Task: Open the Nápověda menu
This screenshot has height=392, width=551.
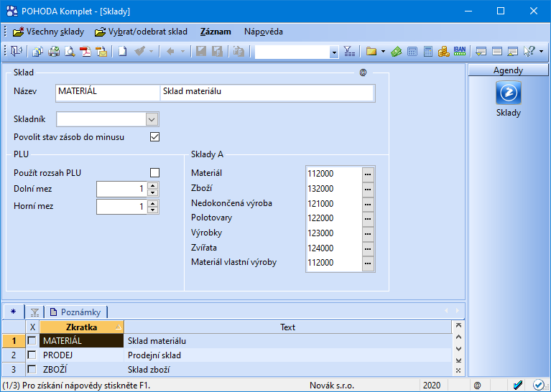Action: tap(264, 32)
